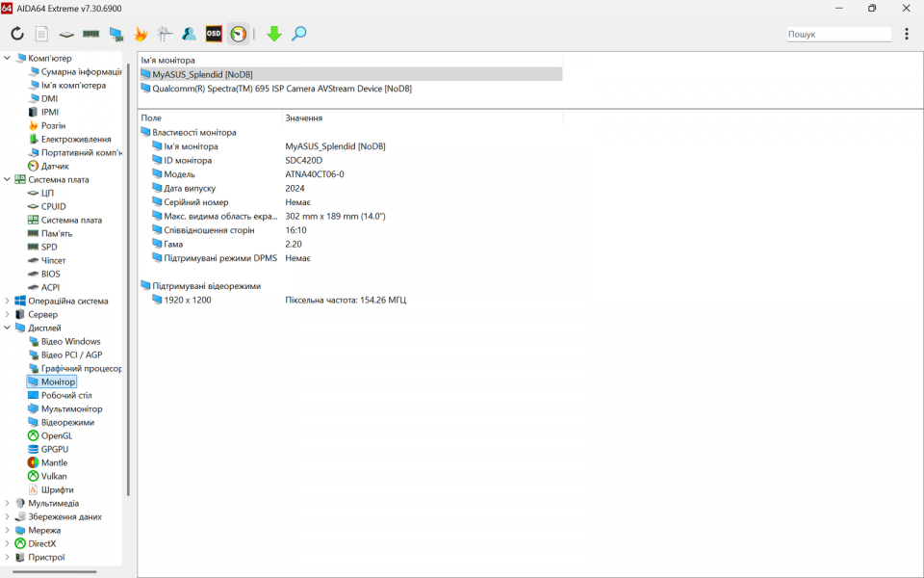Select the Шрифти tree item
Image resolution: width=924 pixels, height=578 pixels.
(51, 490)
